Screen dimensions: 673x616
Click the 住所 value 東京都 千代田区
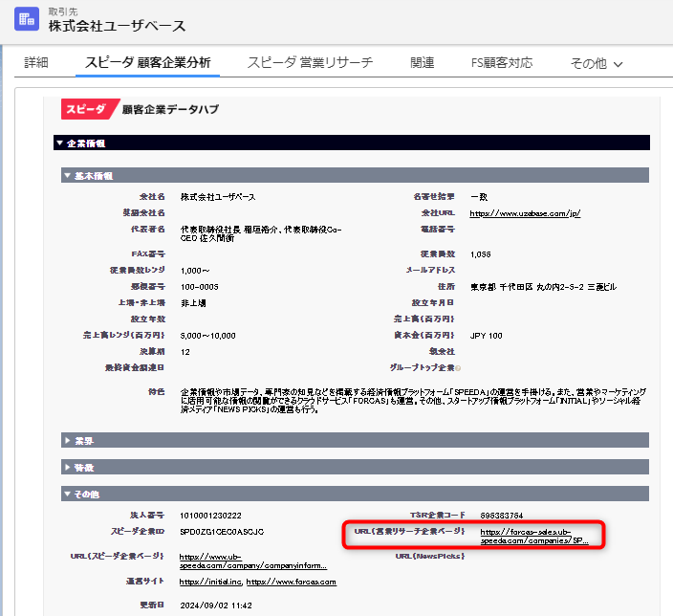tap(543, 287)
